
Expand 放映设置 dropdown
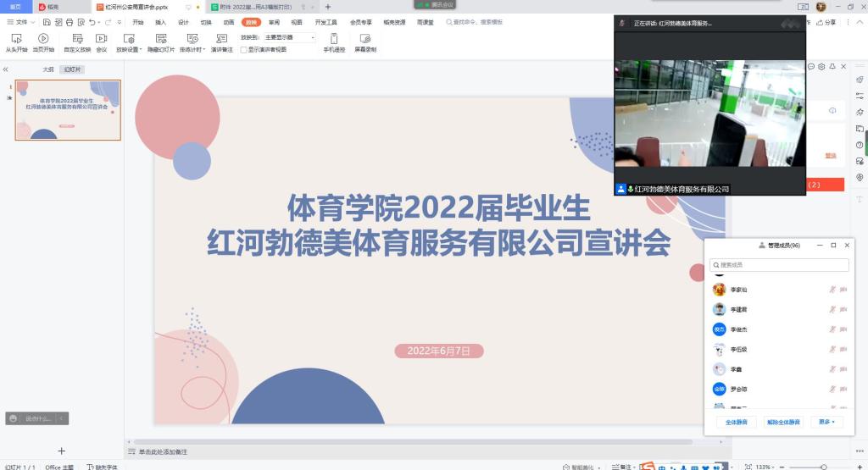tap(142, 50)
